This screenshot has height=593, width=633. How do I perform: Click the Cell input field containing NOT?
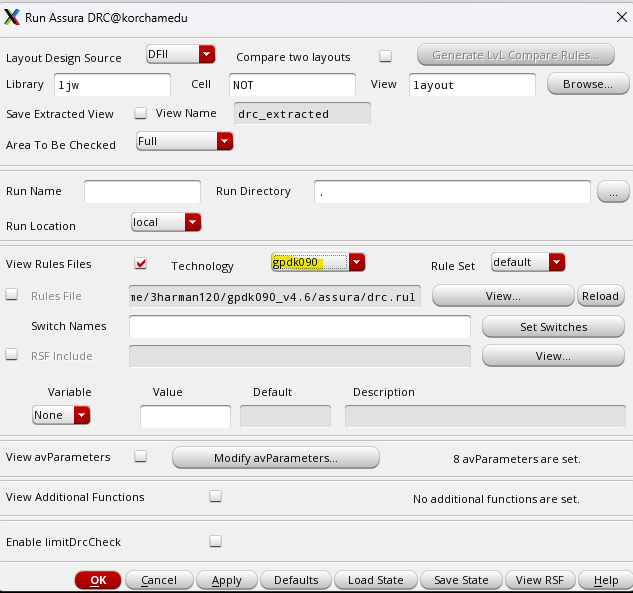292,85
